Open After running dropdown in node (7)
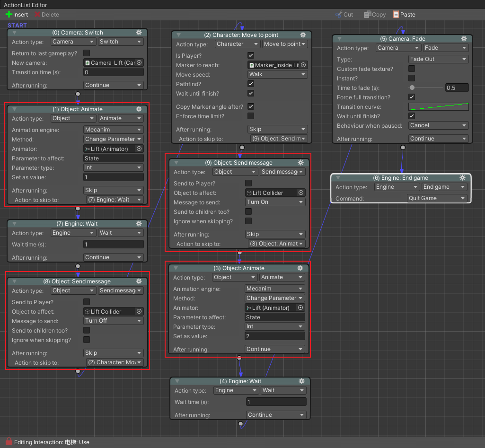The width and height of the screenshot is (485, 448). tap(113, 257)
